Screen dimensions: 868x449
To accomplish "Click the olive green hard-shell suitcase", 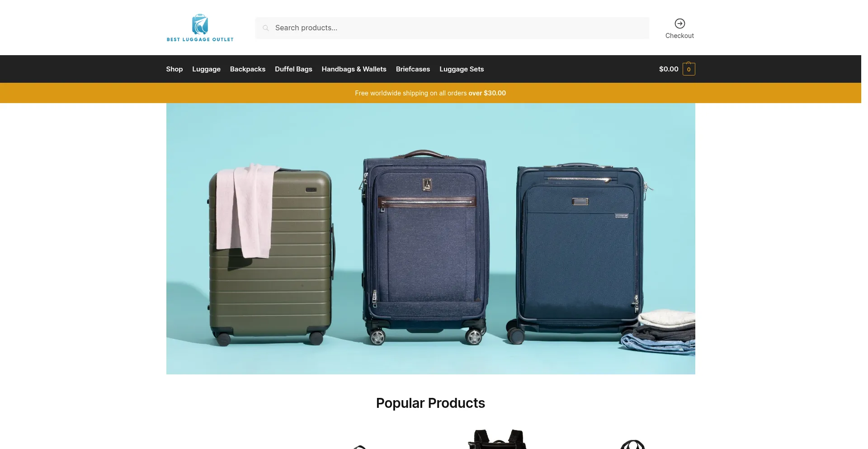I will pyautogui.click(x=271, y=255).
